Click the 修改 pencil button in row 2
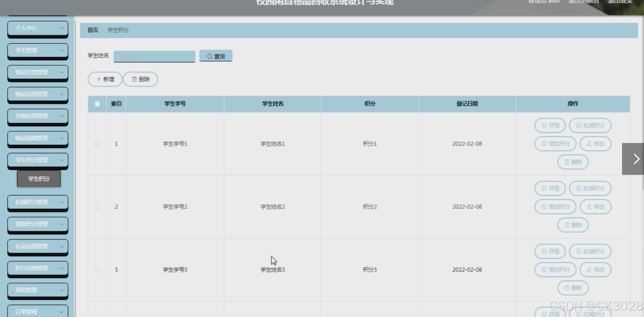This screenshot has width=644, height=317. (596, 207)
